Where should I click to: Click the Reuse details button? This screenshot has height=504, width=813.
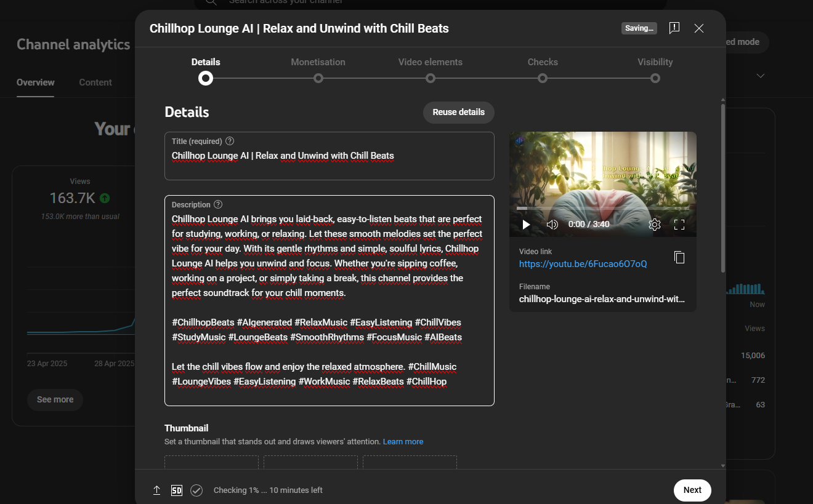coord(459,113)
